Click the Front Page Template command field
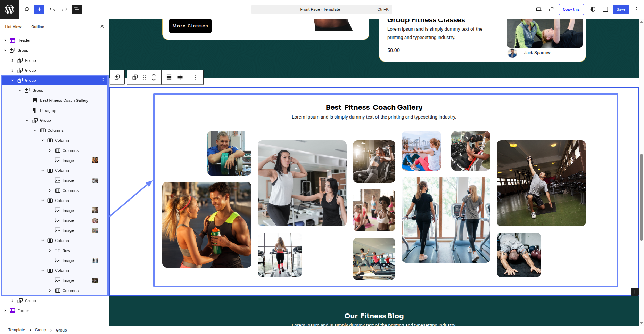Screen dimensions: 644x334 point(321,9)
